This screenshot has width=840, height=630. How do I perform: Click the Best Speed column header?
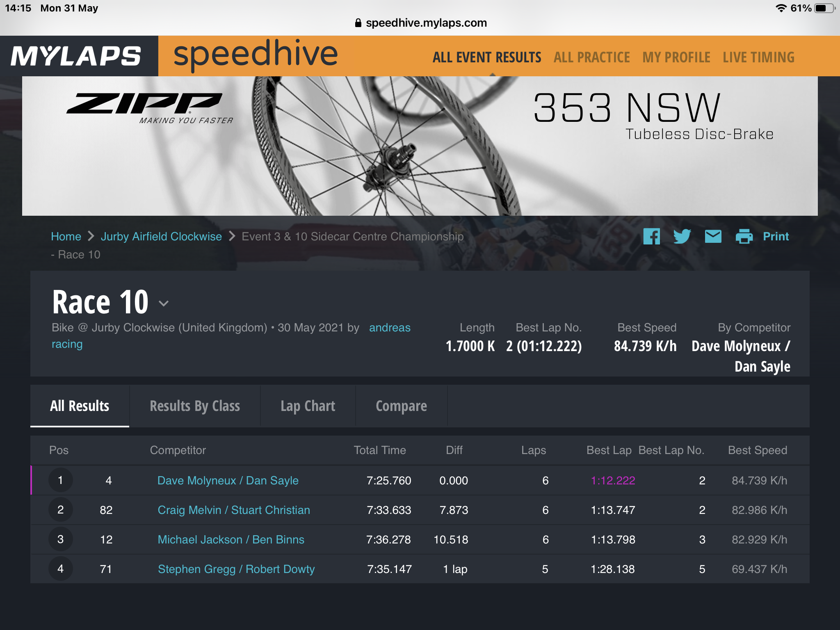tap(758, 450)
